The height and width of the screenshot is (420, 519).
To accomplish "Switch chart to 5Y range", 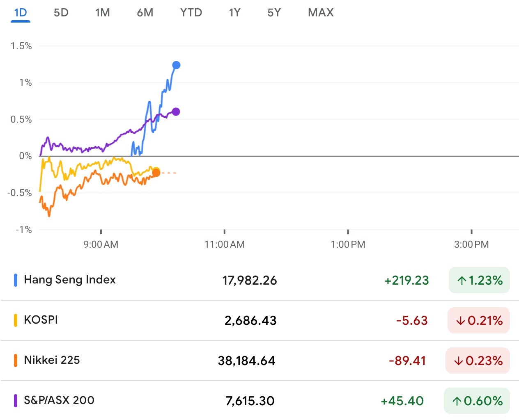I will tap(274, 13).
